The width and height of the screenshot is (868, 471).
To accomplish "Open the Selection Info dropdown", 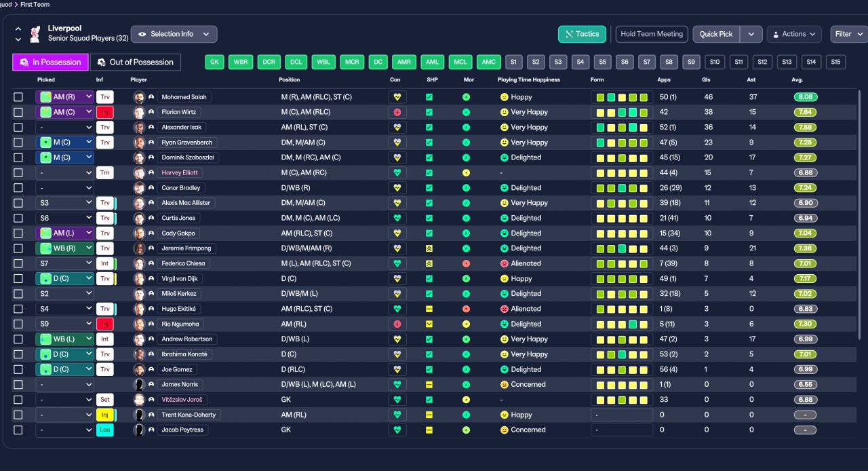I will click(174, 34).
